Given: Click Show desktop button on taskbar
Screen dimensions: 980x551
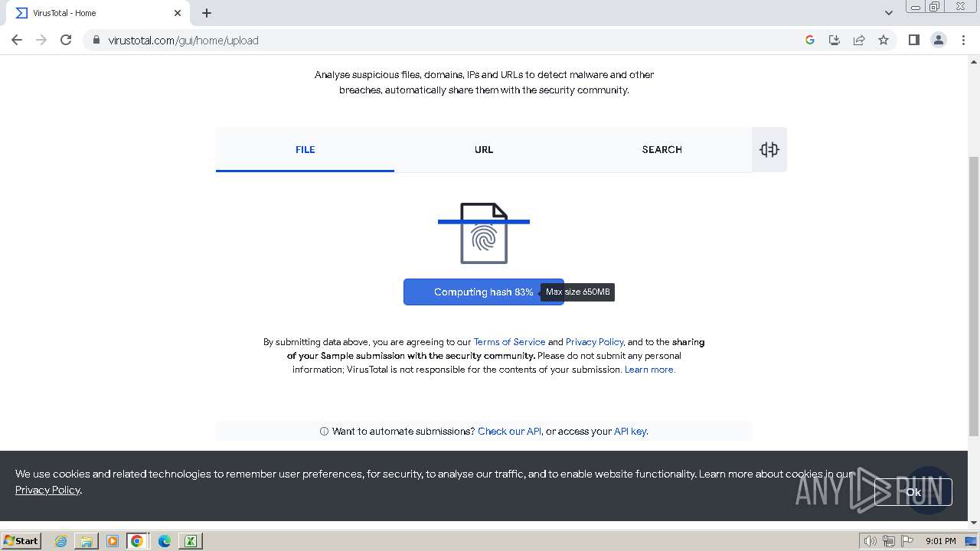Looking at the screenshot, I should point(971,541).
